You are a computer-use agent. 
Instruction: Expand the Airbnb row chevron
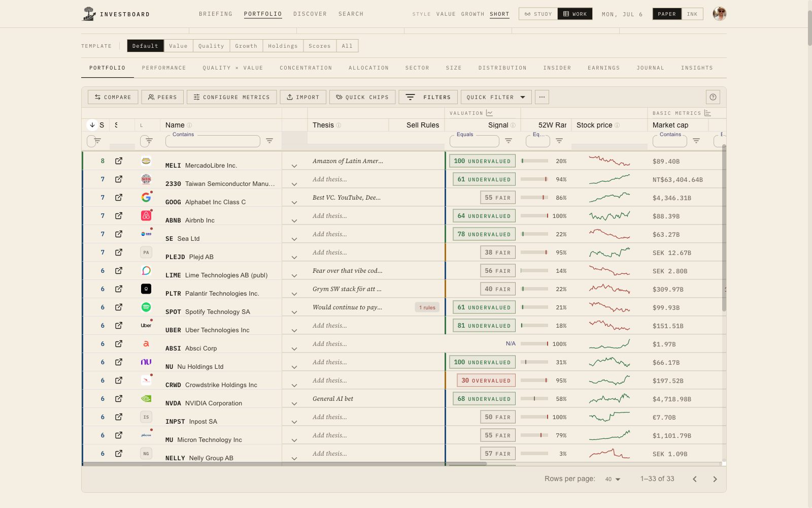[x=294, y=220]
